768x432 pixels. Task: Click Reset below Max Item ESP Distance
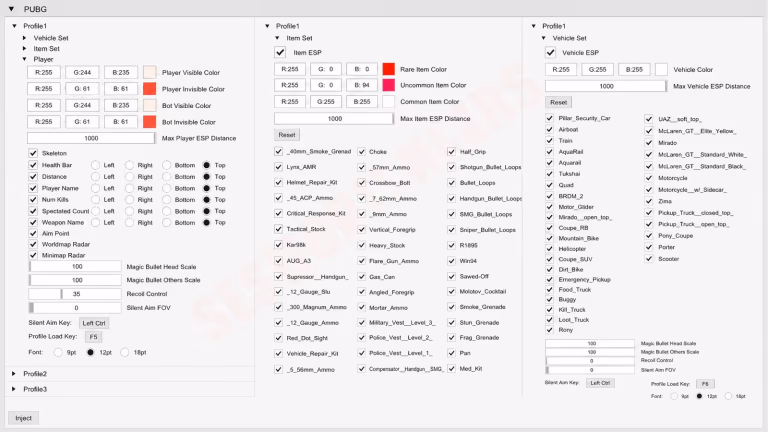(287, 135)
